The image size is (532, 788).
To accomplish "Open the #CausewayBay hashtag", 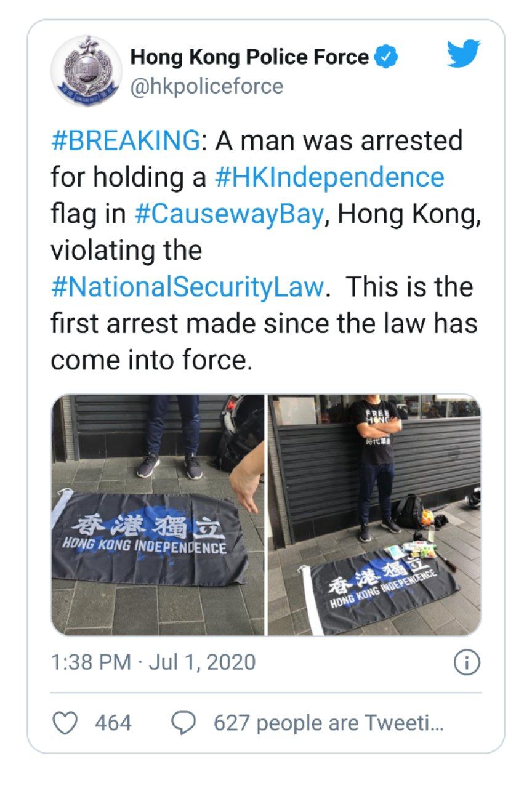I will [x=229, y=214].
